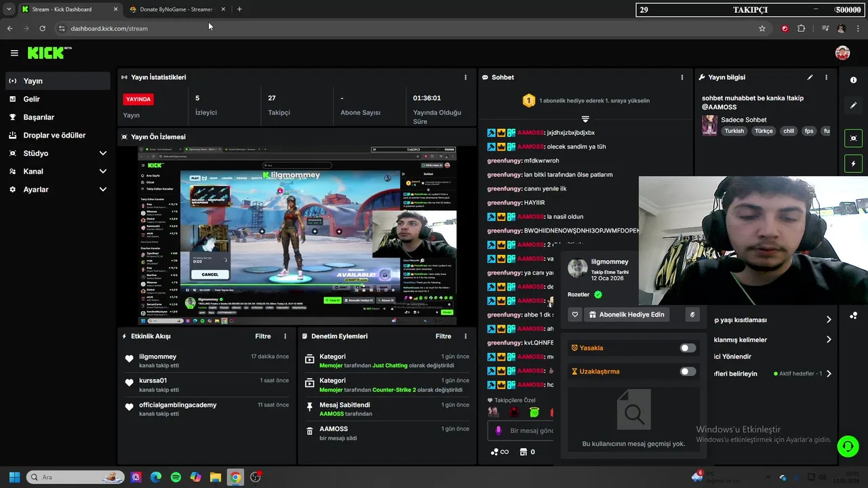Edit stream info with pencil icon
This screenshot has height=488, width=868.
pos(810,77)
